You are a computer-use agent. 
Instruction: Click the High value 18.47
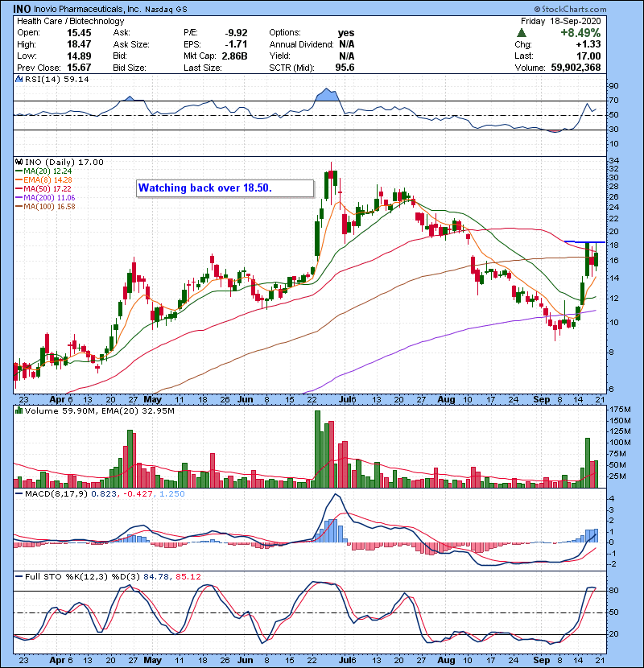pos(79,44)
